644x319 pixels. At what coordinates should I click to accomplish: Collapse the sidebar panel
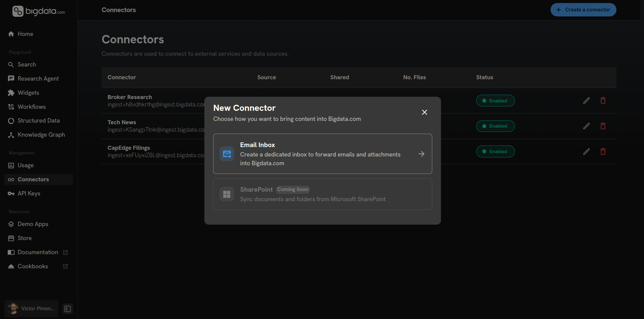point(68,309)
